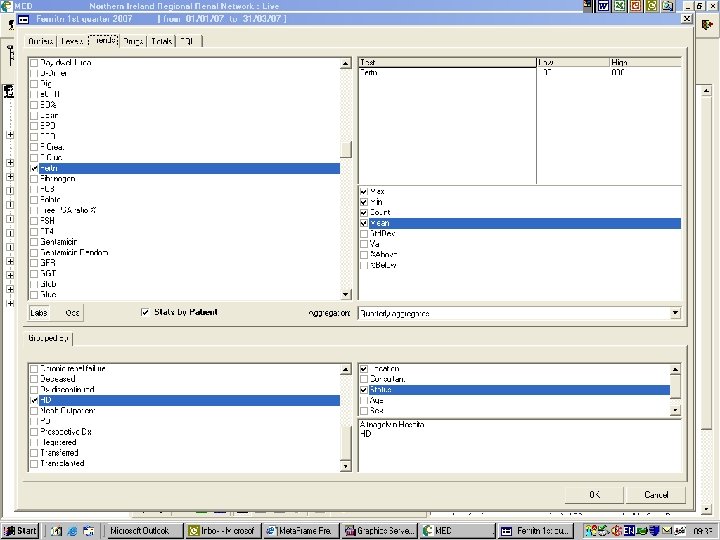This screenshot has height=540, width=720.
Task: Open the Word shortcut icon in title bar
Action: (x=604, y=6)
